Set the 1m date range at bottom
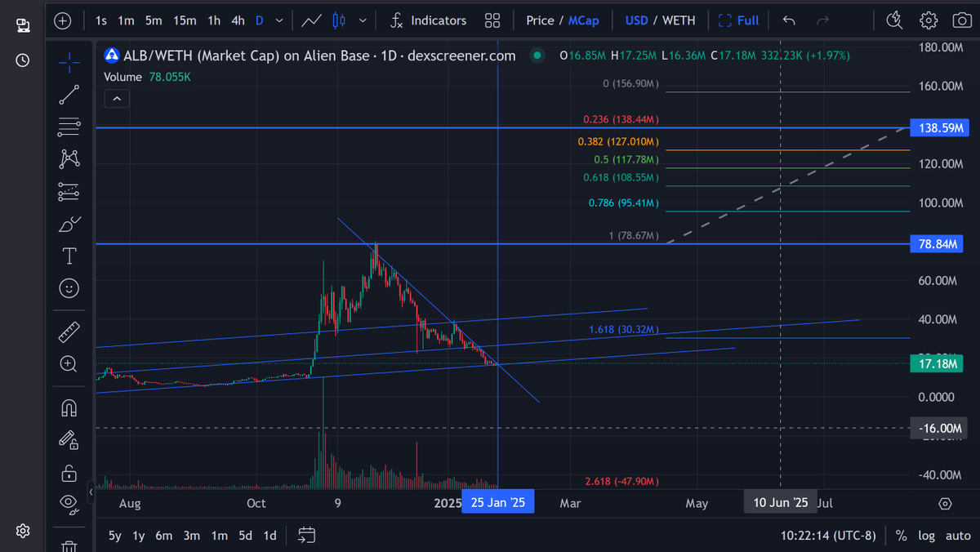The height and width of the screenshot is (552, 980). [219, 536]
